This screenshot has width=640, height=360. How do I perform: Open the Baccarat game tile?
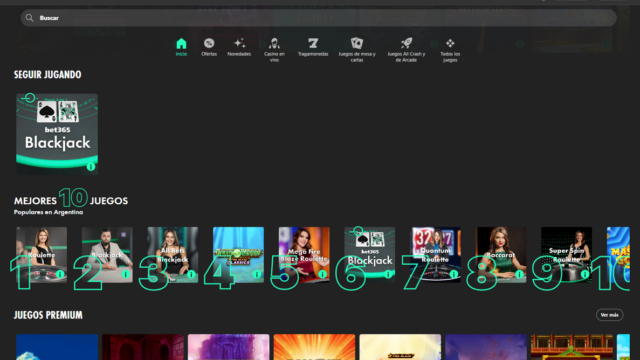pyautogui.click(x=501, y=255)
